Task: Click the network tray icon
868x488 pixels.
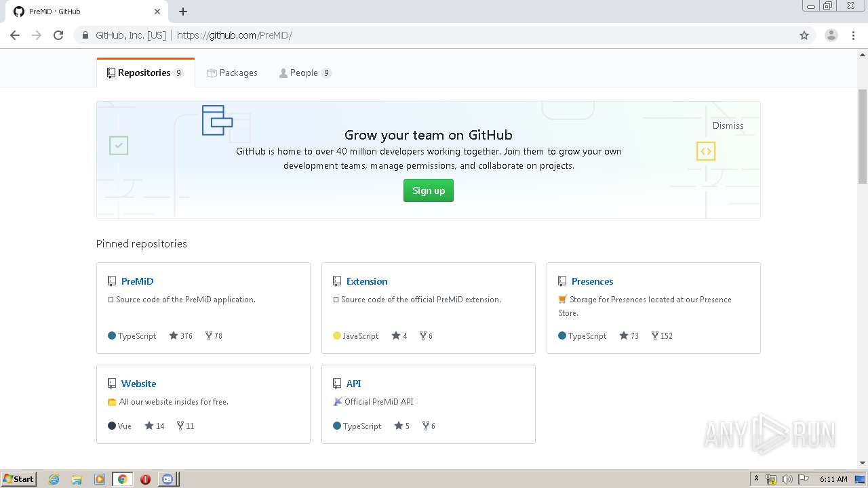Action: tap(771, 479)
